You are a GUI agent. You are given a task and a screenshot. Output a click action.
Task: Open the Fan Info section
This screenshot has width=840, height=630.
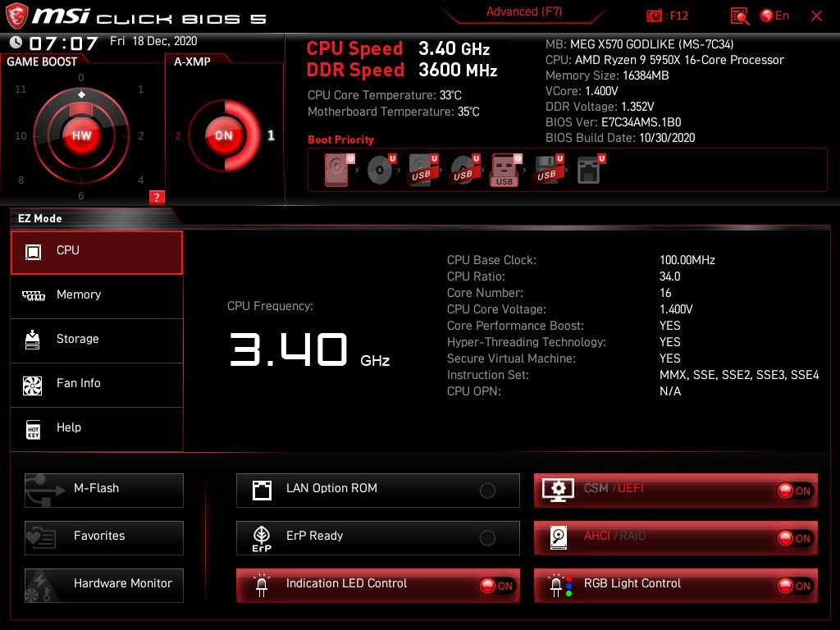(x=97, y=386)
